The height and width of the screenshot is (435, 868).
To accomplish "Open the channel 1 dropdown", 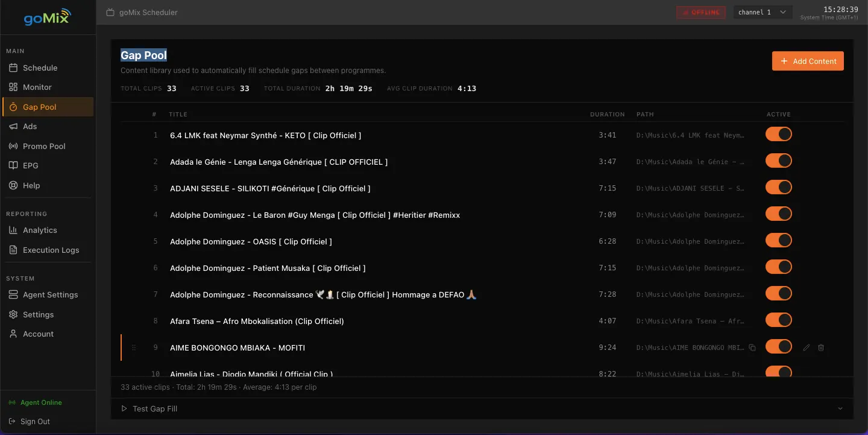I will [x=763, y=12].
